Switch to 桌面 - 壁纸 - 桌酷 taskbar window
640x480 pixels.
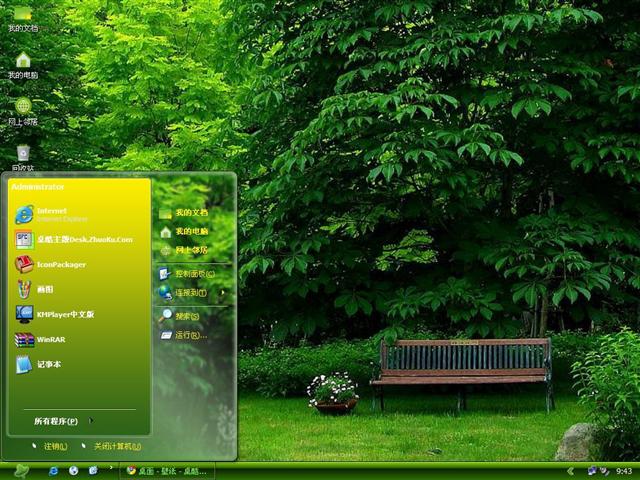pos(167,471)
